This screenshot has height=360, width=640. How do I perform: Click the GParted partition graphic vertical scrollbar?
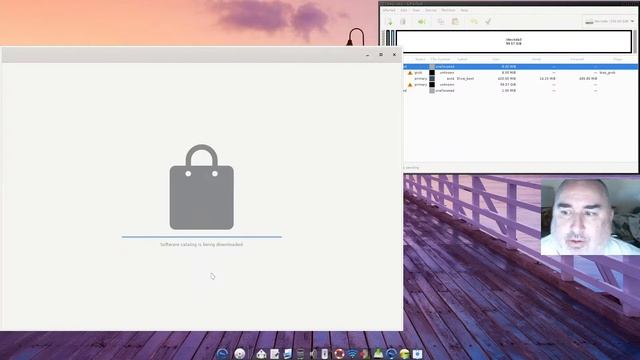(x=635, y=41)
